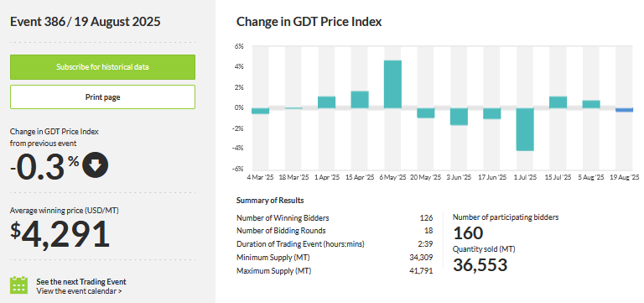Click the Maximum Supply (MT) label
This screenshot has width=644, height=303.
274,271
